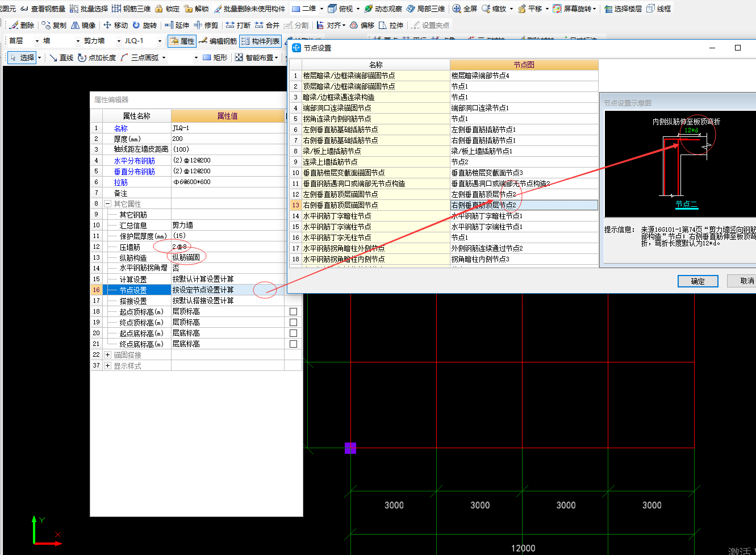Choose the 直线 line drawing tool
The height and width of the screenshot is (555, 756).
61,57
